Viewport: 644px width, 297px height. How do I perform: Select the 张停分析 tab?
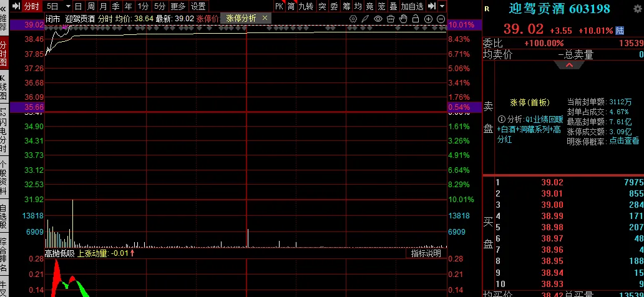241,19
